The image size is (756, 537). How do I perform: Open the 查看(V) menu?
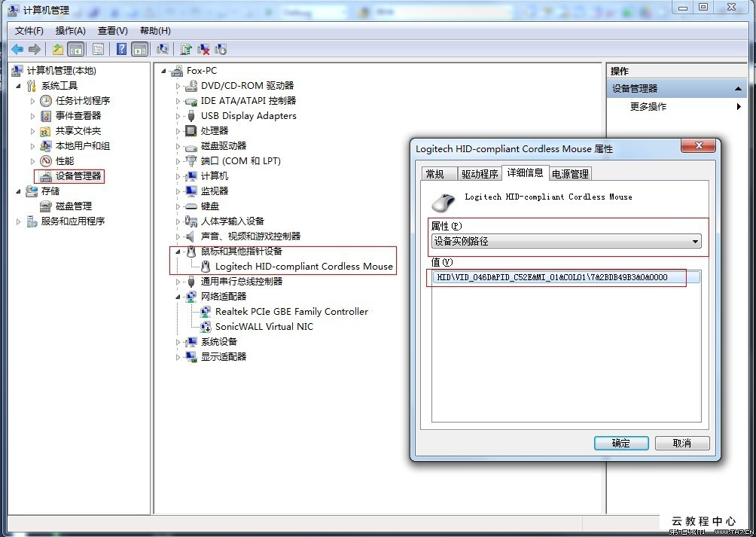pos(112,31)
